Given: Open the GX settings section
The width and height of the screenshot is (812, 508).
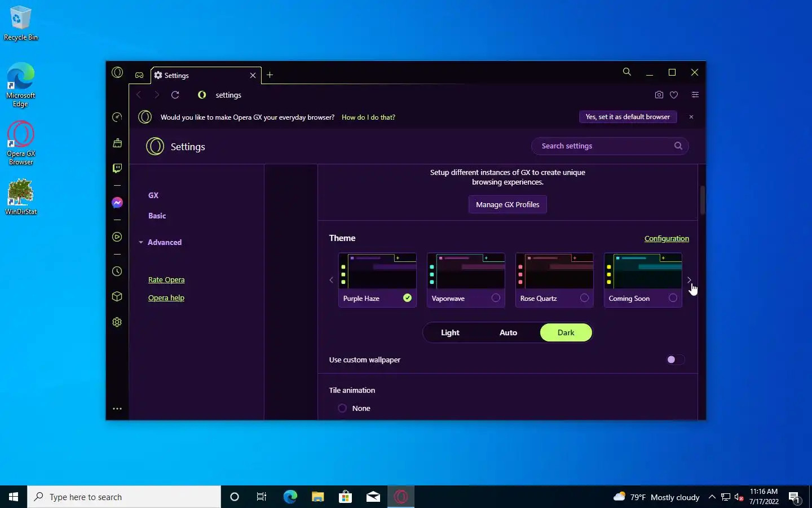Looking at the screenshot, I should pos(153,195).
